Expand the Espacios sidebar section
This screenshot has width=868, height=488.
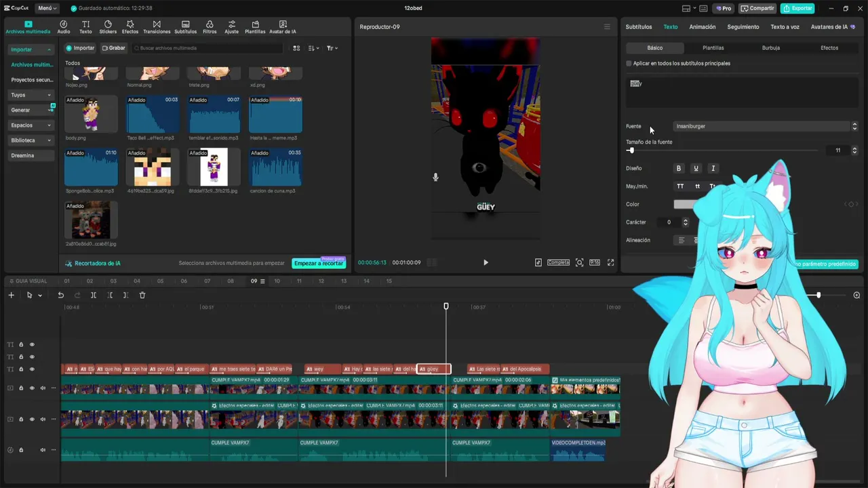(x=31, y=125)
